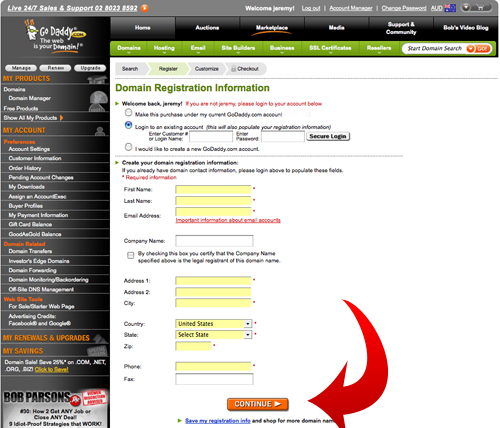Image resolution: width=500 pixels, height=428 pixels.
Task: Check the Company Name legal registrant checkbox
Action: coord(130,255)
